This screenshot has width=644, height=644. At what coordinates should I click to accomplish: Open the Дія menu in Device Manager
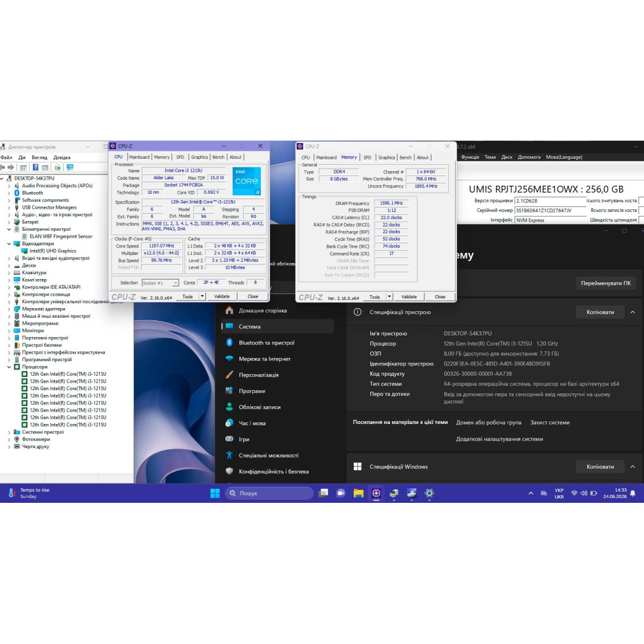point(22,157)
